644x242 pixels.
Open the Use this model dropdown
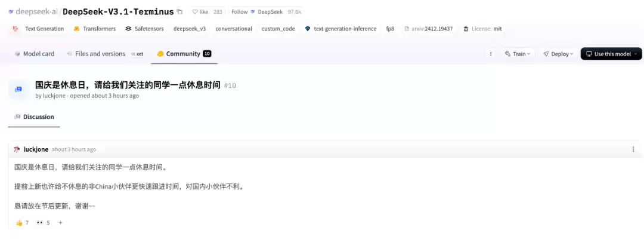click(611, 54)
